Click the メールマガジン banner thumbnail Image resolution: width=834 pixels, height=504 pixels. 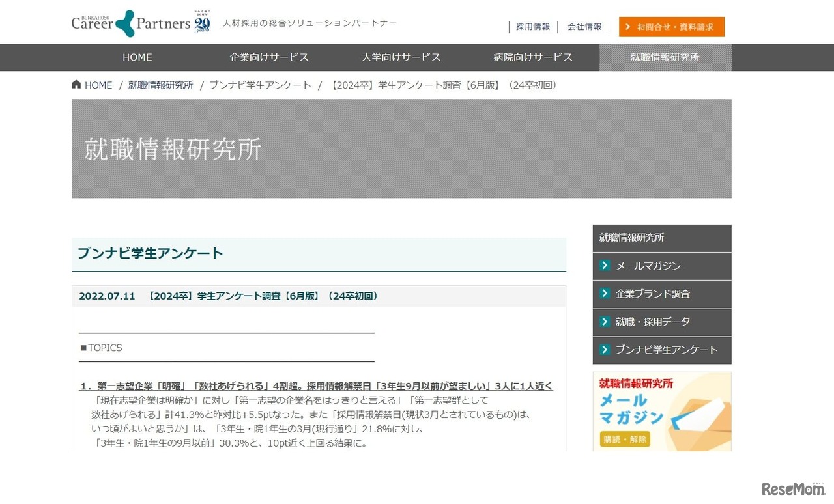[x=662, y=412]
